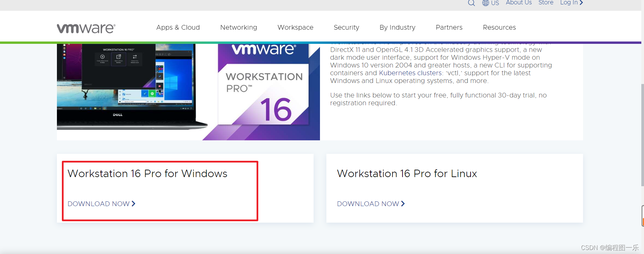The height and width of the screenshot is (254, 644).
Task: Click the VMware logo in header
Action: click(86, 28)
